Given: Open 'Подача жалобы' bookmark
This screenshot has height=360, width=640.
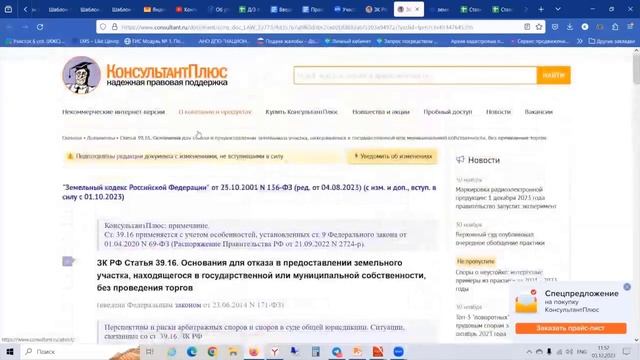Looking at the screenshot, I should [x=287, y=41].
